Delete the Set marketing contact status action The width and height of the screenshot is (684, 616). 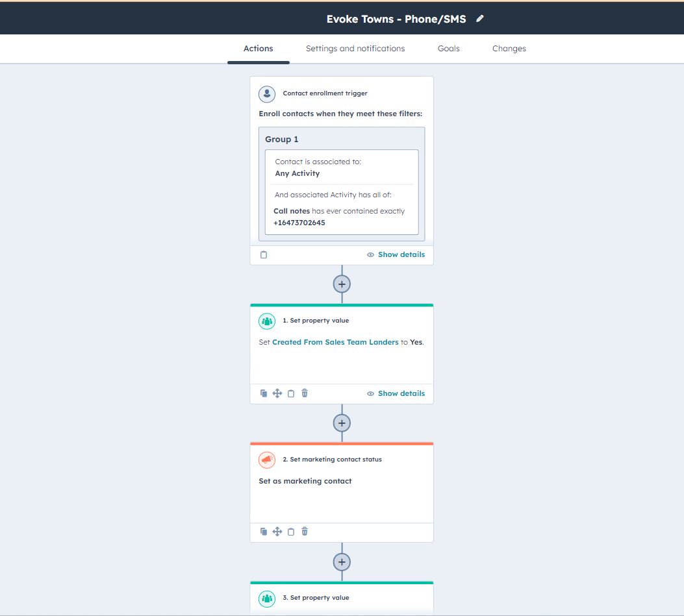pyautogui.click(x=305, y=532)
